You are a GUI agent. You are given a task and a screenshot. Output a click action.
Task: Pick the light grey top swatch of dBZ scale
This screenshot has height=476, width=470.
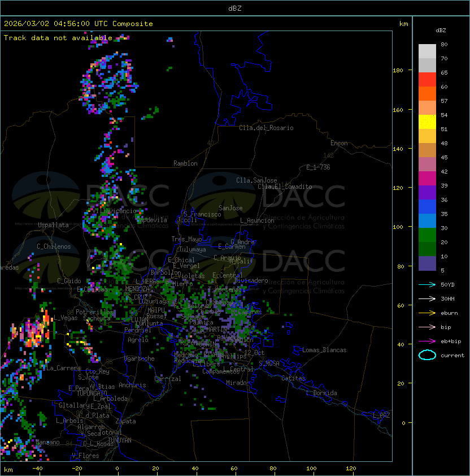(427, 51)
